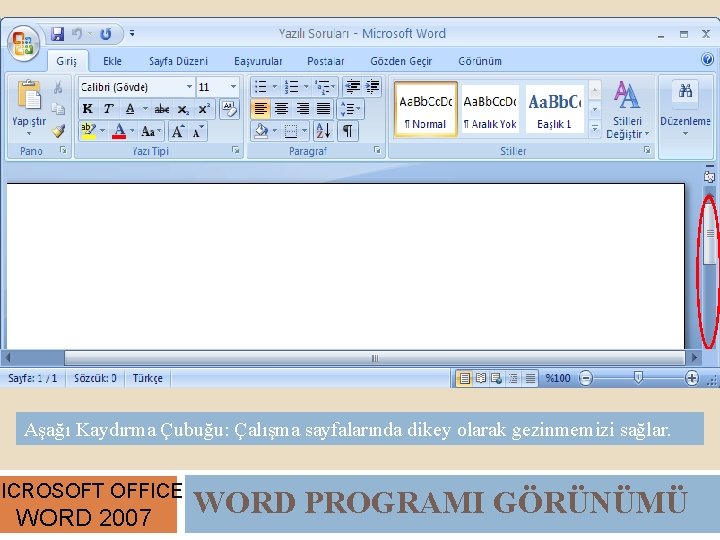This screenshot has height=540, width=720.
Task: Clear formatting with the eraser icon
Action: coord(229,109)
